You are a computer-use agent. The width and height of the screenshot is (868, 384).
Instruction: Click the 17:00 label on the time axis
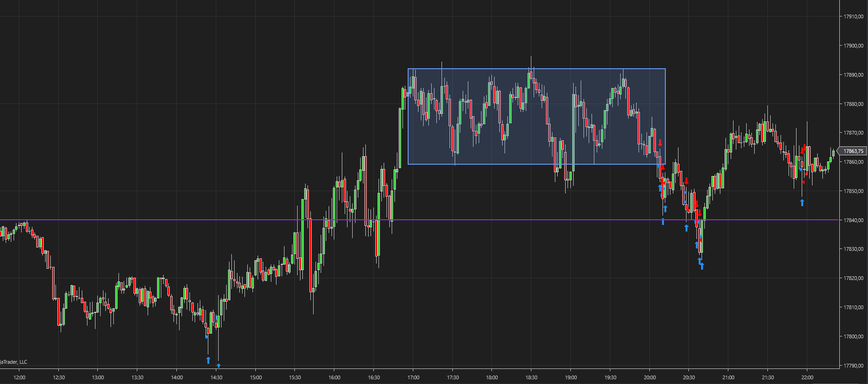(413, 377)
